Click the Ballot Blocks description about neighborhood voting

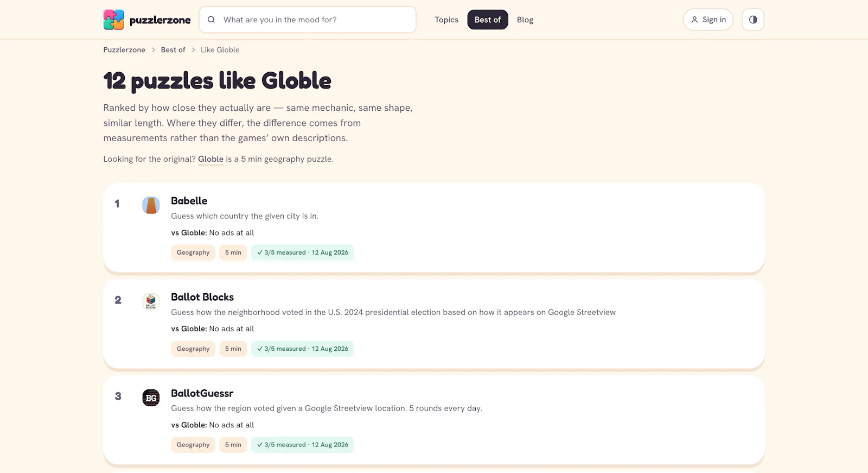tap(393, 312)
